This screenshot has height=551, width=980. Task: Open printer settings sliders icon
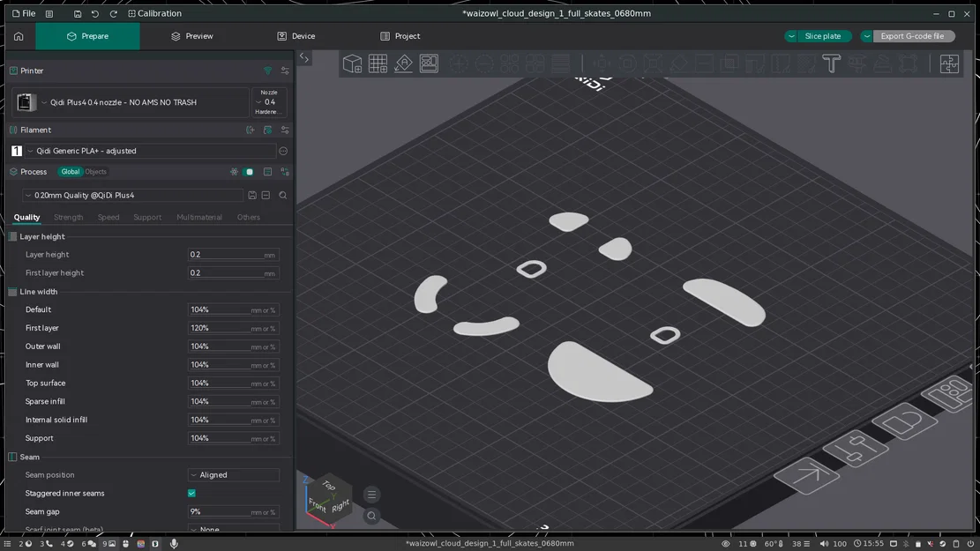coord(285,71)
